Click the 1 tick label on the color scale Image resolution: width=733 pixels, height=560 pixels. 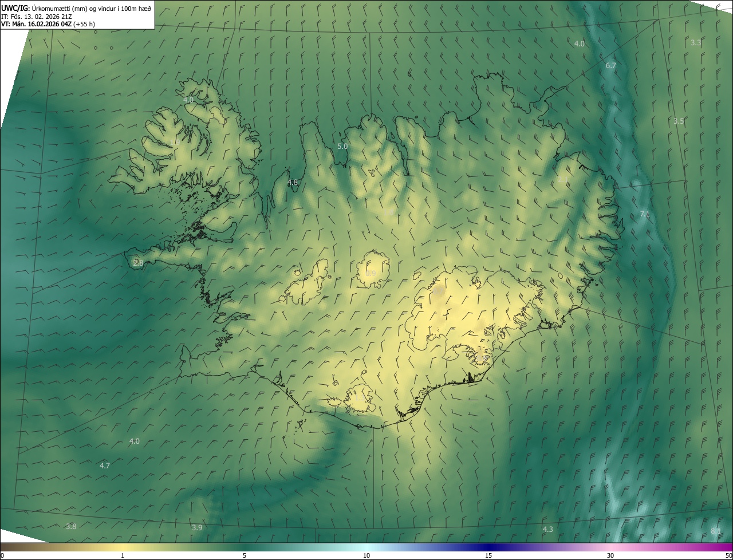[x=123, y=556]
